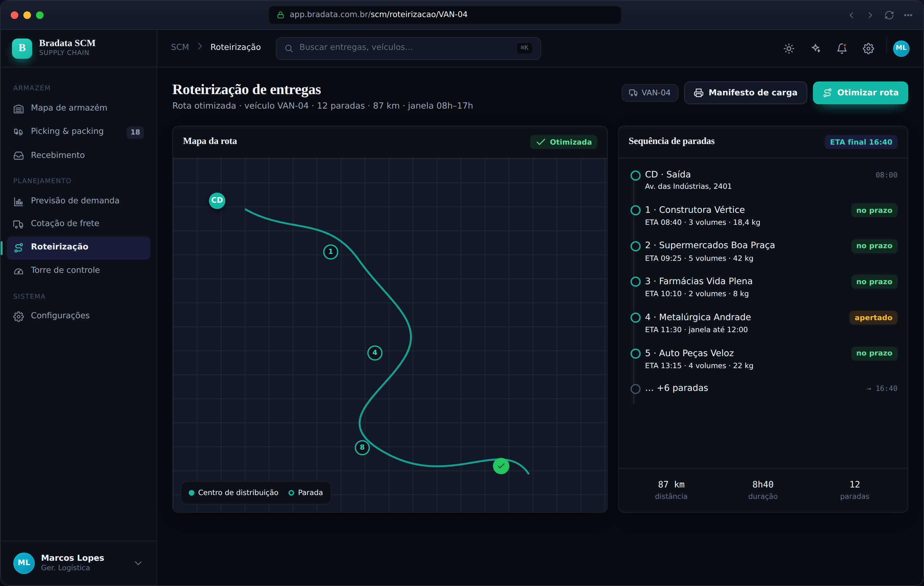
Task: Click the no prazo badge on Construtora Vértice
Action: 874,211
